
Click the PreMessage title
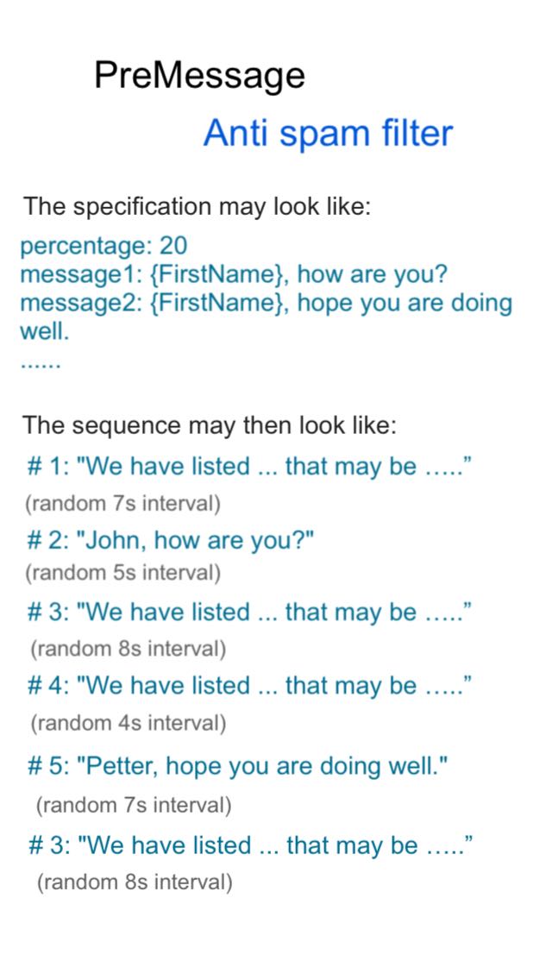(x=199, y=77)
